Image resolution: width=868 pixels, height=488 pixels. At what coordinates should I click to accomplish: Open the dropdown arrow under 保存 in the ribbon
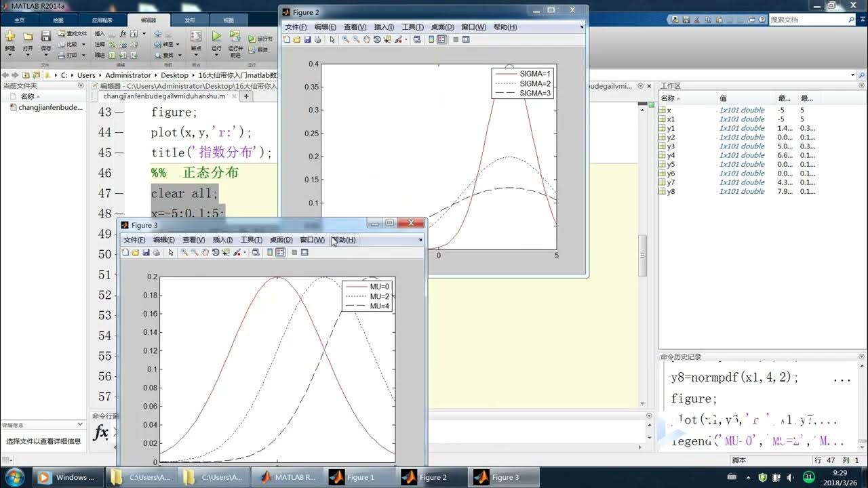tap(45, 55)
